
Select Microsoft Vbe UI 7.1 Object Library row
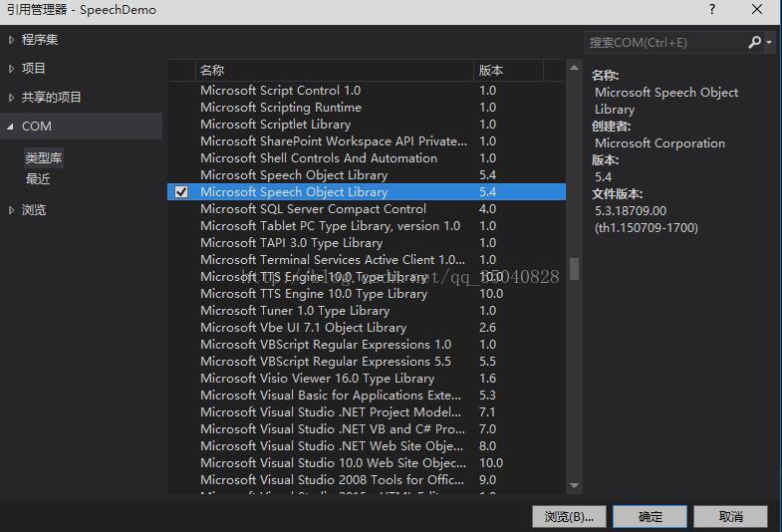pyautogui.click(x=367, y=328)
